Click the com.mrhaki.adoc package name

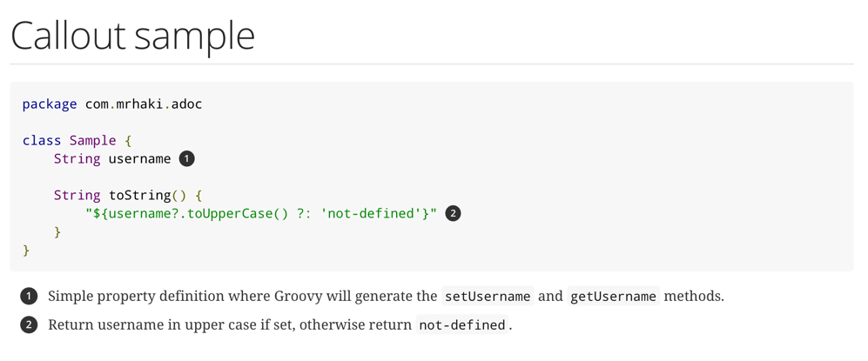[143, 104]
